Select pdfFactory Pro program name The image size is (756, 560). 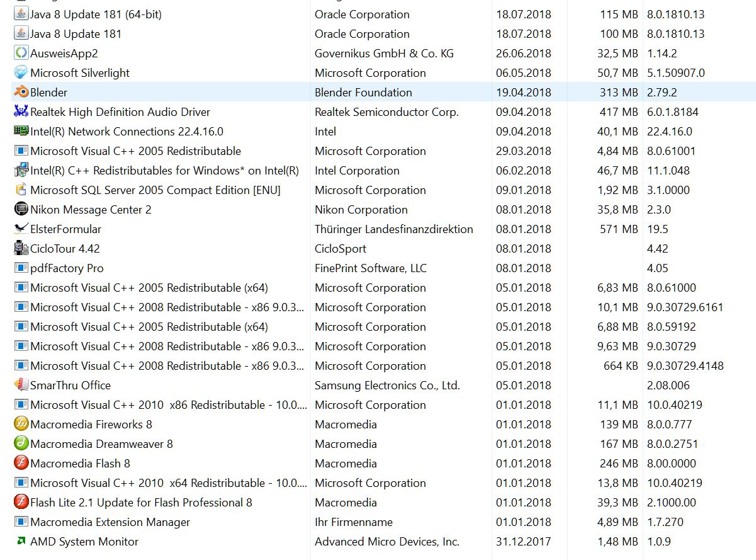[x=67, y=268]
